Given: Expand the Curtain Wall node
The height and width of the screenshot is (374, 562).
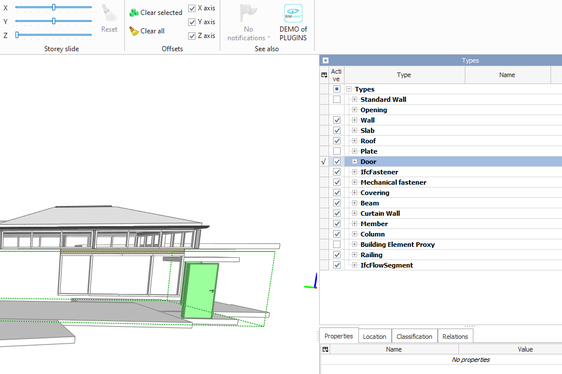Looking at the screenshot, I should coord(354,214).
